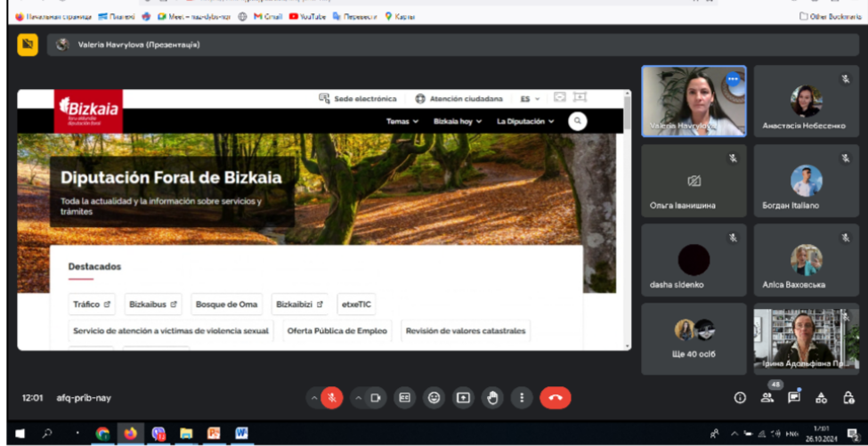The height and width of the screenshot is (446, 868).
Task: Select Ірина Адольфівна video tile
Action: pos(806,339)
